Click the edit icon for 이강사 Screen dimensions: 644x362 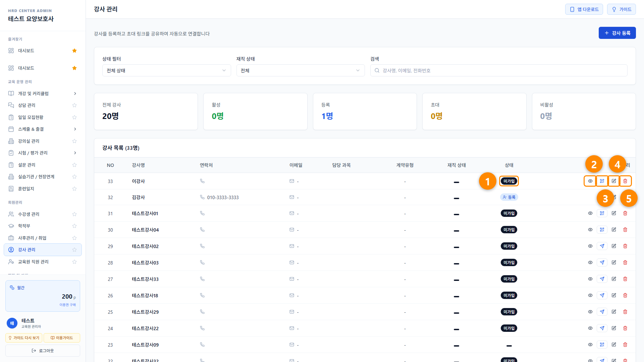coord(614,181)
